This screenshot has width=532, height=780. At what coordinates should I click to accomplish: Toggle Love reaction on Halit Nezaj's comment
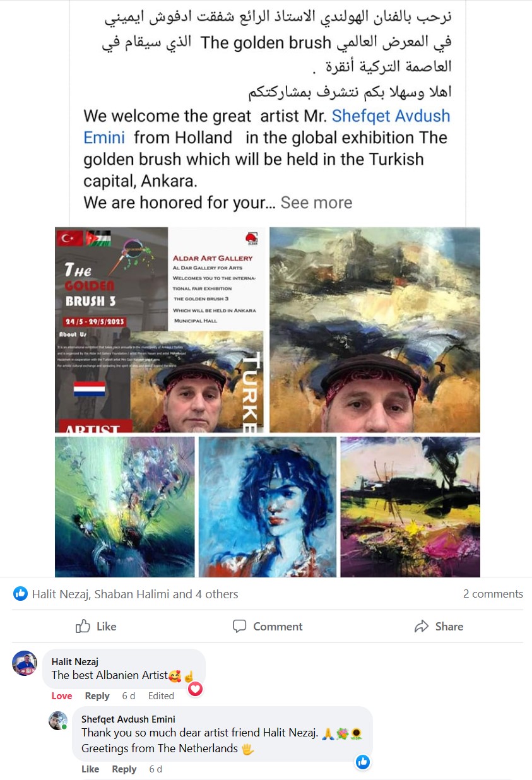(62, 695)
